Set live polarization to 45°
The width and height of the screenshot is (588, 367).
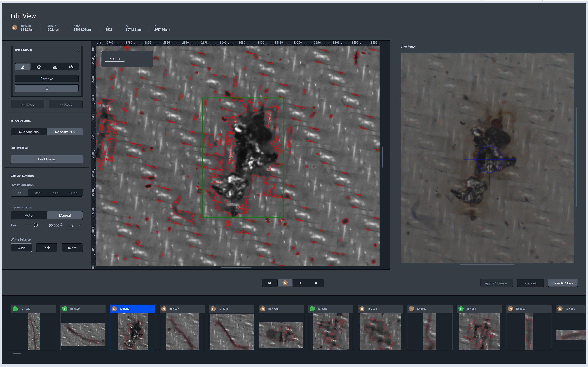[38, 193]
